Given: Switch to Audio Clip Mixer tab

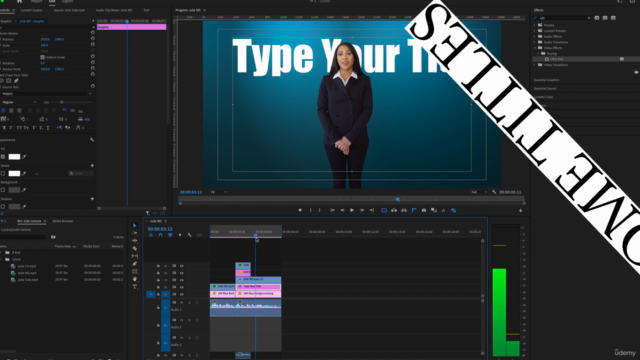Looking at the screenshot, I should [114, 10].
